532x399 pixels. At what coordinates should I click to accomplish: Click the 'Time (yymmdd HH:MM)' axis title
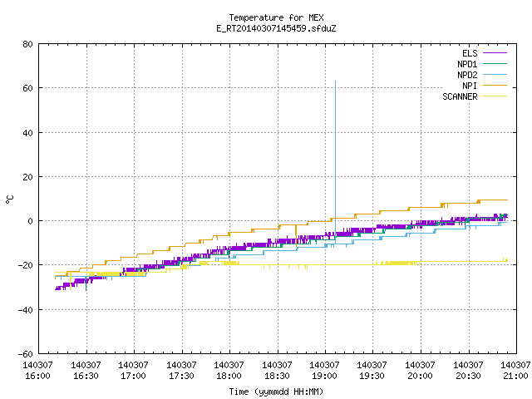click(276, 392)
